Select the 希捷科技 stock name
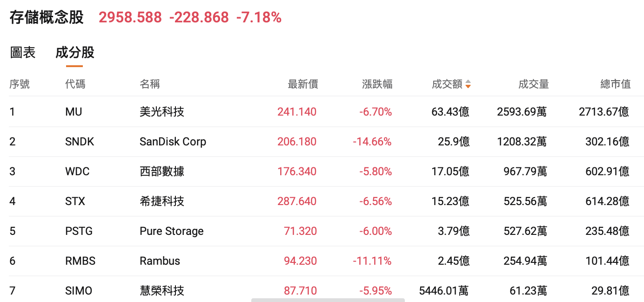 pos(162,201)
